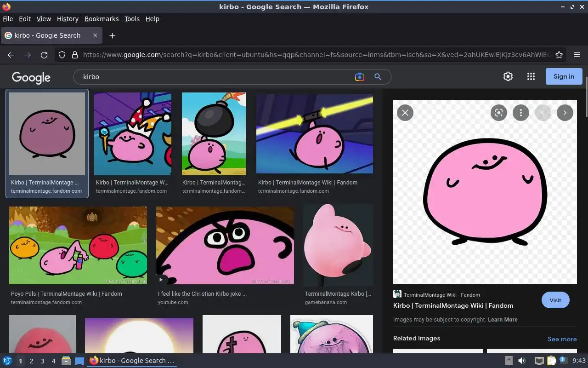
Task: Open the Christian Kirbo joke video thumbnail
Action: [225, 245]
